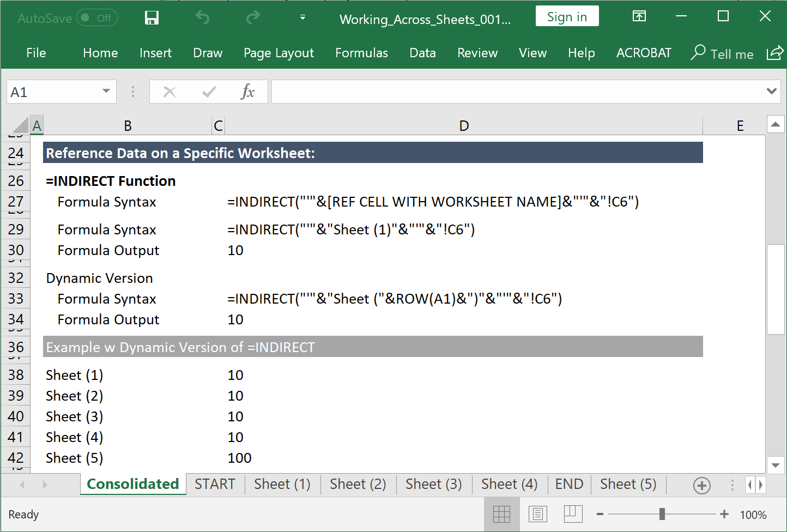Select column D header
Image resolution: width=787 pixels, height=532 pixels.
(464, 126)
